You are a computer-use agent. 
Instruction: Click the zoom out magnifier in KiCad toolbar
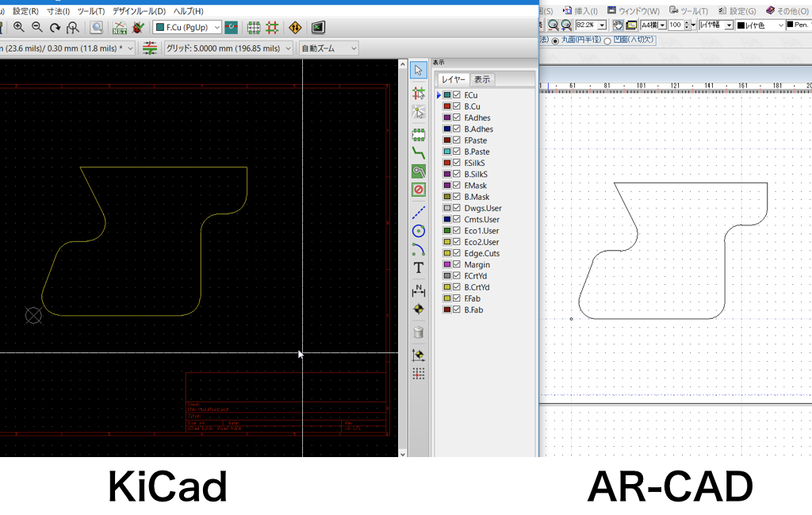click(36, 27)
